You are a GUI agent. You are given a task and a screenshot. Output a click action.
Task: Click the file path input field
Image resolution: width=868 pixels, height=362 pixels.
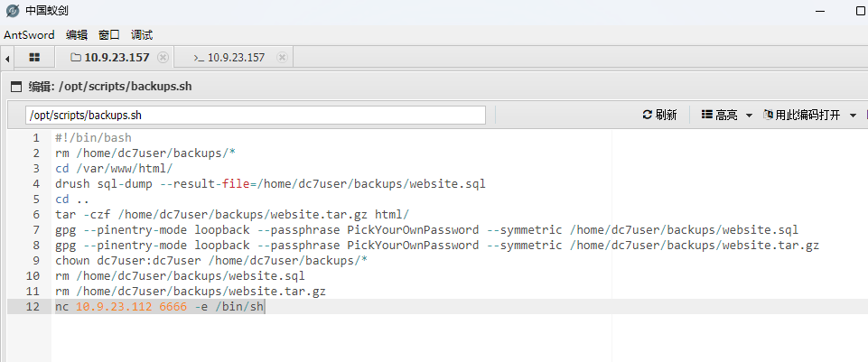pyautogui.click(x=256, y=116)
